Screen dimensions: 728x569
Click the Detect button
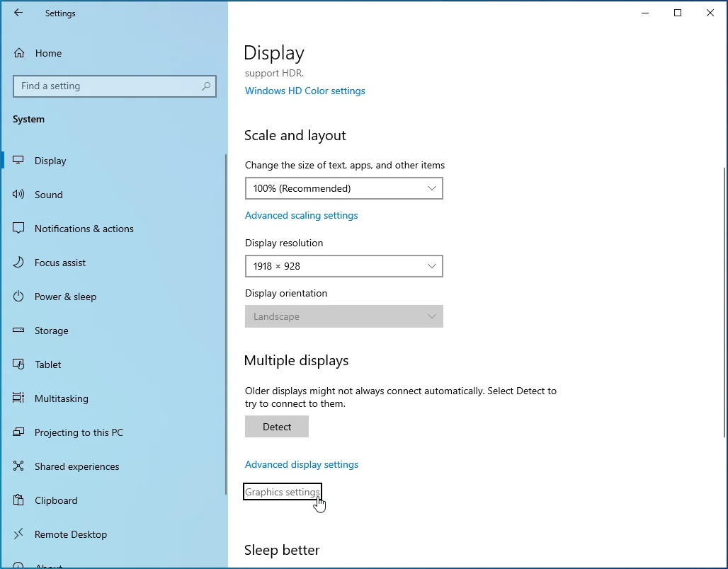277,427
